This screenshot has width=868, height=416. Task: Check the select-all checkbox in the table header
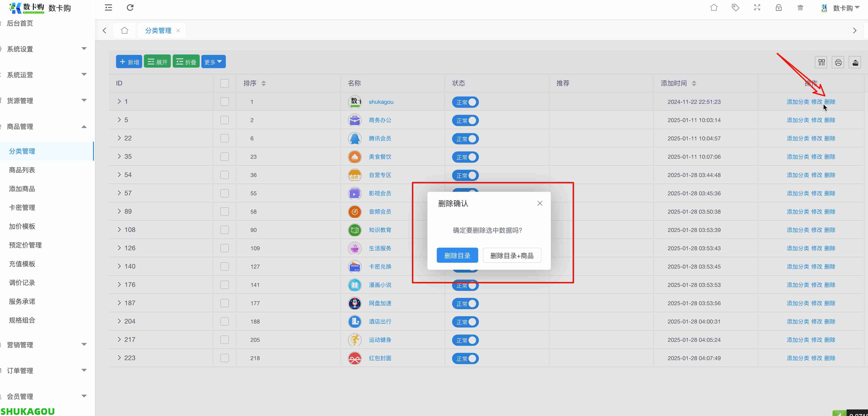click(x=224, y=83)
